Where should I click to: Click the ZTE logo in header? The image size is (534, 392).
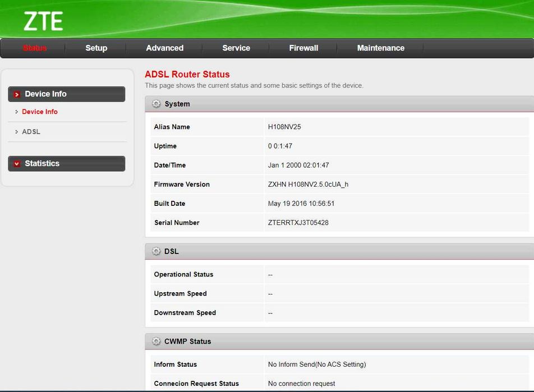[43, 21]
